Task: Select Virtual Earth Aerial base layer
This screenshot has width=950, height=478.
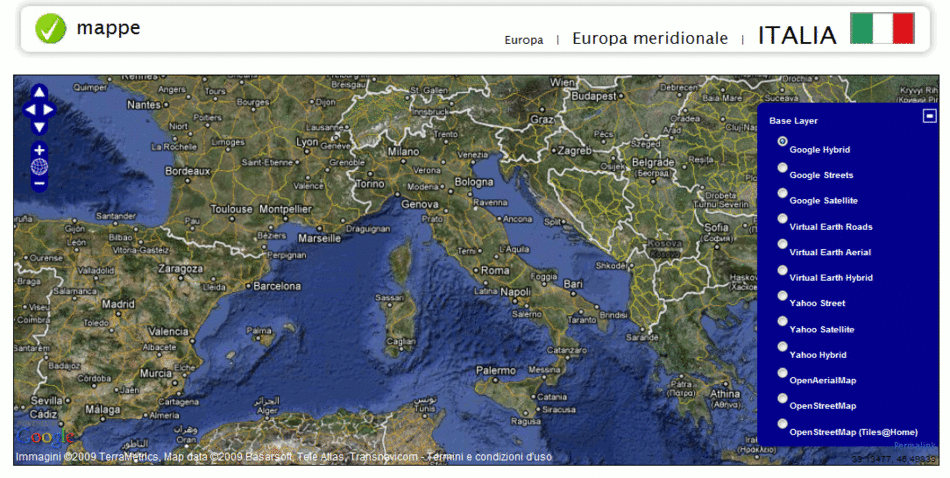Action: (x=783, y=244)
